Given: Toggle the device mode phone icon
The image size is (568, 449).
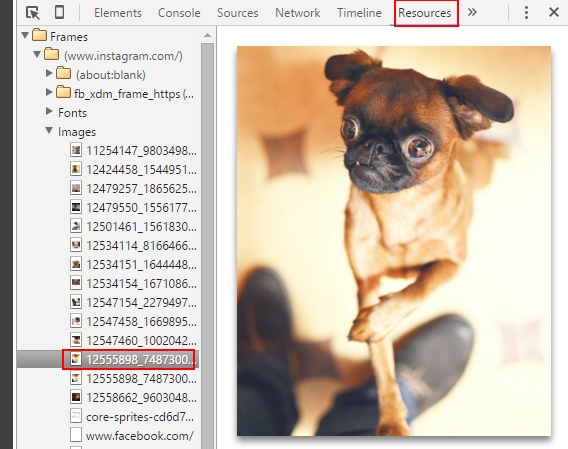Looking at the screenshot, I should click(59, 12).
